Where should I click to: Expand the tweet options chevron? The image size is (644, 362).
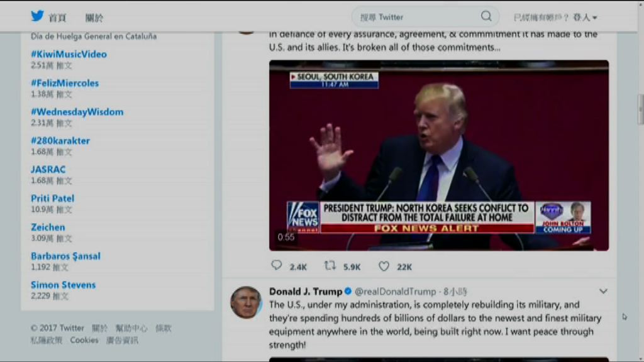[x=603, y=292]
